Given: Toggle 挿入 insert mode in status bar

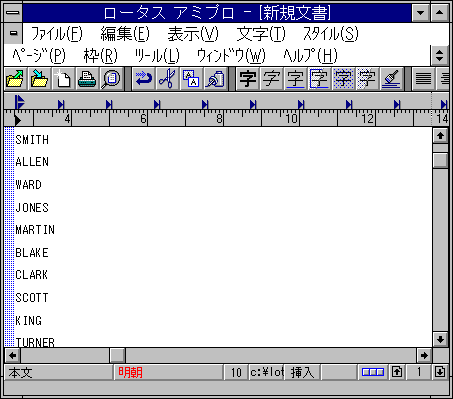Looking at the screenshot, I should [302, 372].
